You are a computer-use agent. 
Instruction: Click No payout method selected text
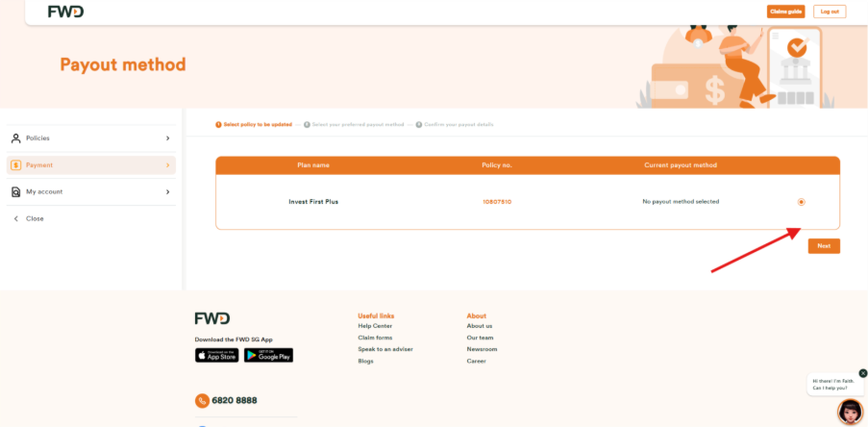point(681,202)
